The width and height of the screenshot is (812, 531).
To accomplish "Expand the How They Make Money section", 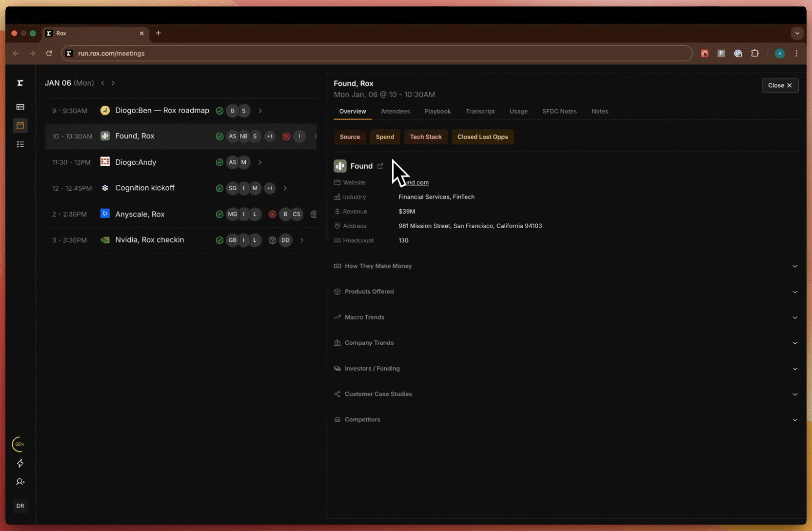I will coord(564,266).
